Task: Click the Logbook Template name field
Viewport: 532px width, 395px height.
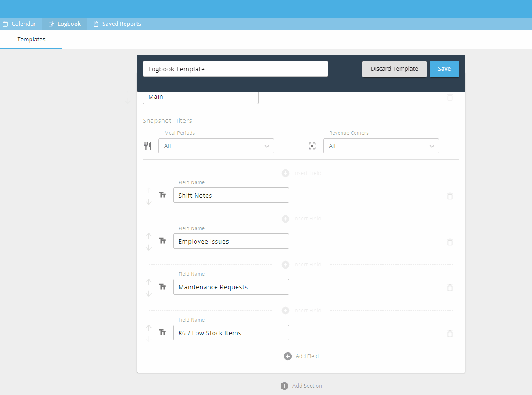Action: [x=235, y=69]
